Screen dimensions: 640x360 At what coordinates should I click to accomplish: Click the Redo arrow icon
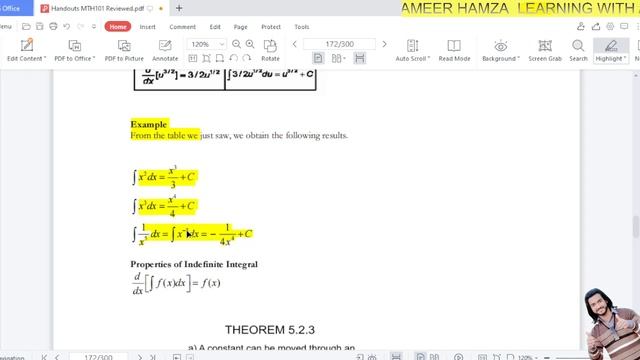(80, 27)
